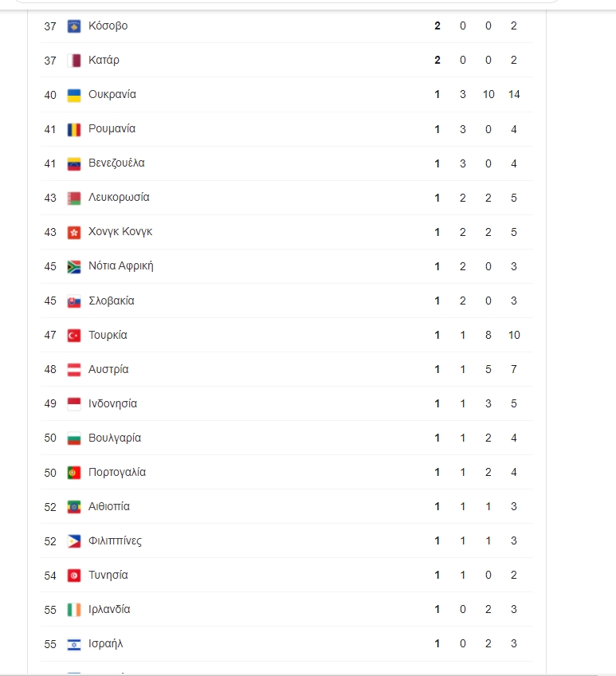Screen dimensions: 616x676
Task: Click the Qatar flag icon
Action: [x=74, y=61]
